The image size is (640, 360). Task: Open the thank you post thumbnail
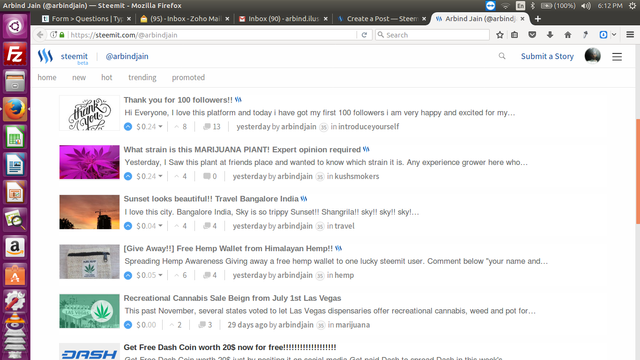pyautogui.click(x=89, y=113)
